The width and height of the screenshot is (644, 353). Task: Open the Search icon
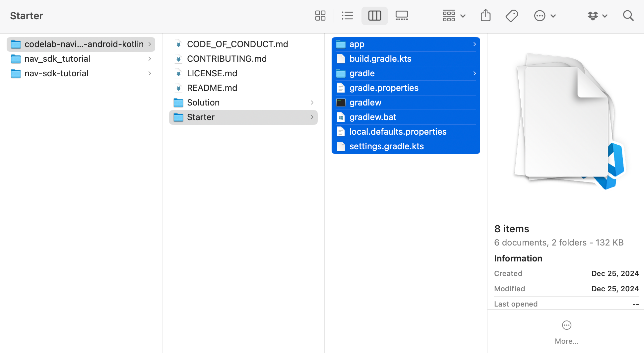[628, 16]
